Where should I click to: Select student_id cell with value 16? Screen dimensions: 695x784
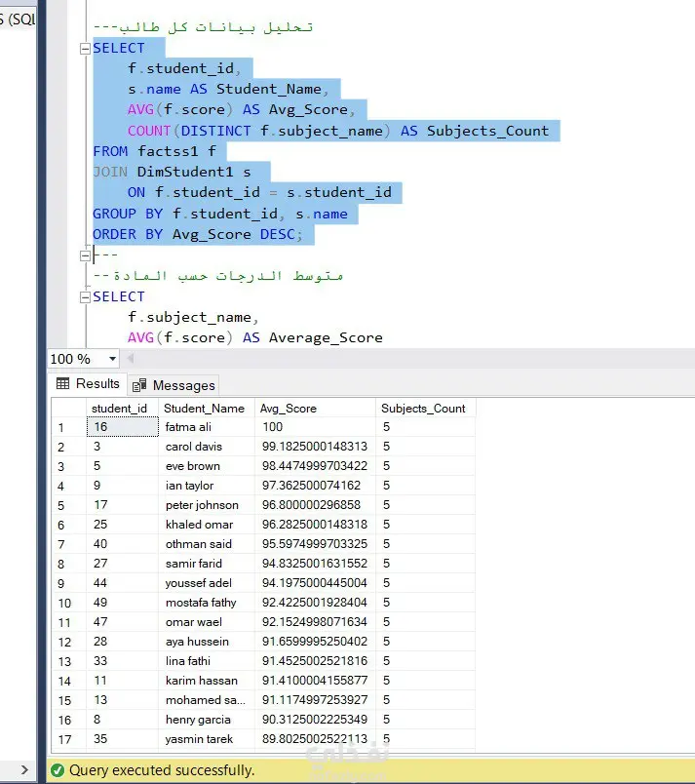(x=123, y=427)
